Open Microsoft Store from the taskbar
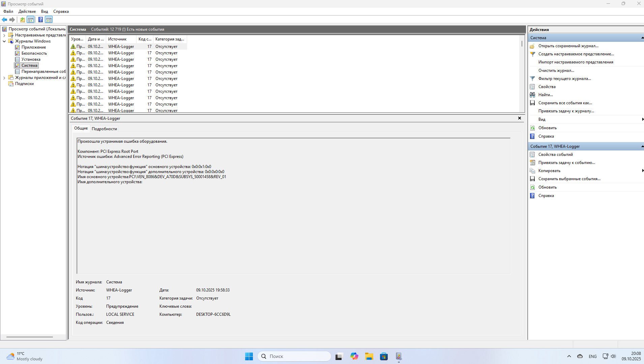Screen dimensions: 644x364 384,356
